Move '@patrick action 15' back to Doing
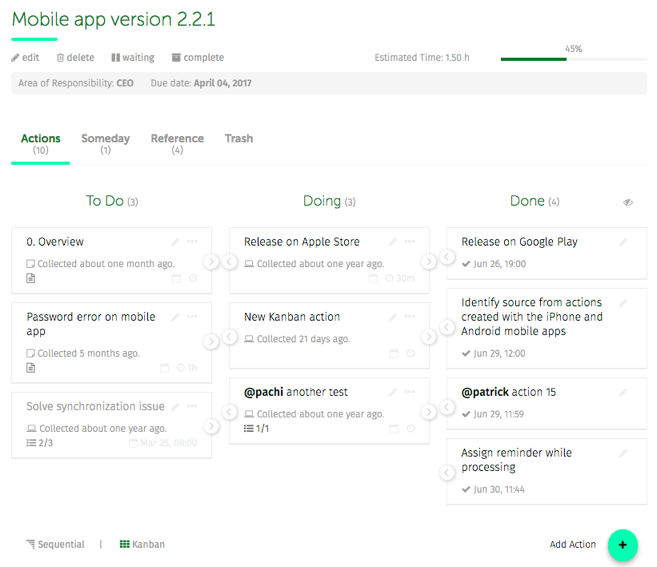Screen dimensions: 657x567 pyautogui.click(x=447, y=407)
